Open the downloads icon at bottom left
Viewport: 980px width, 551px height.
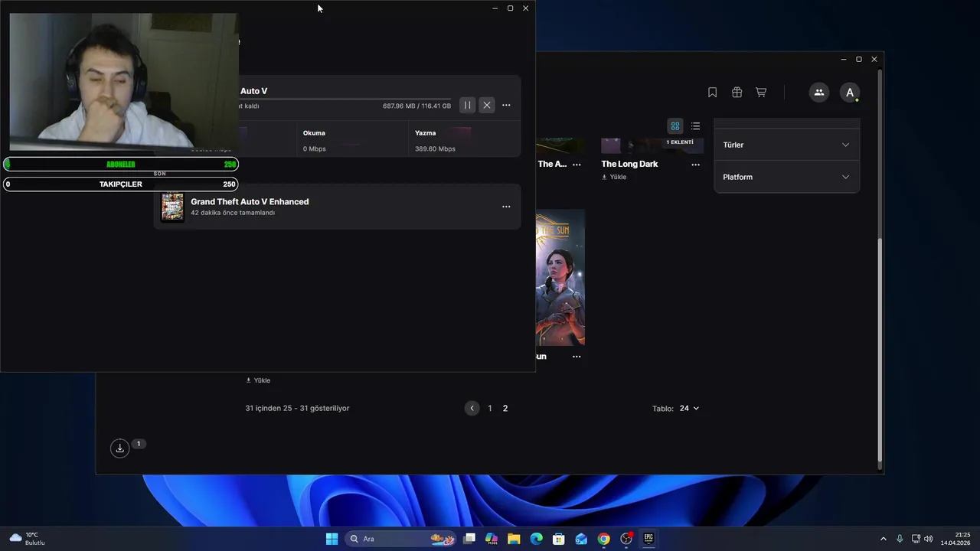[x=119, y=448]
